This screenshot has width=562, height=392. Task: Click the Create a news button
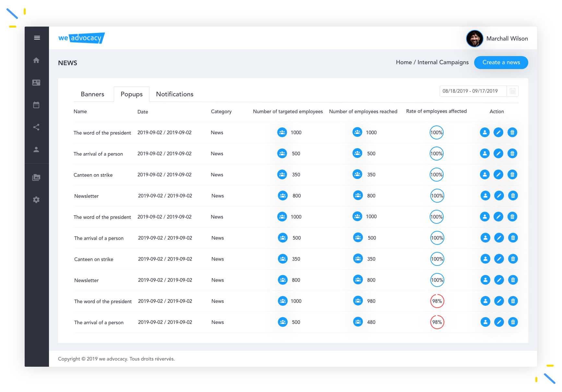click(x=501, y=63)
